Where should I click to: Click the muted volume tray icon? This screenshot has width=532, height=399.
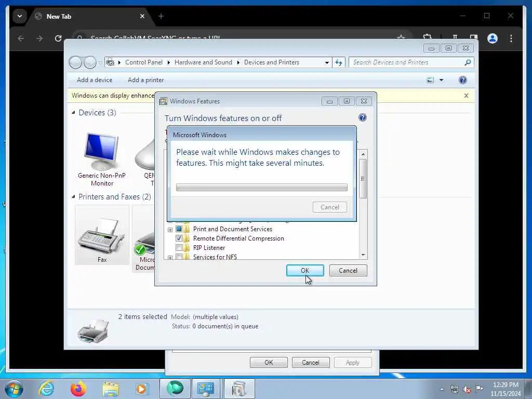click(467, 390)
